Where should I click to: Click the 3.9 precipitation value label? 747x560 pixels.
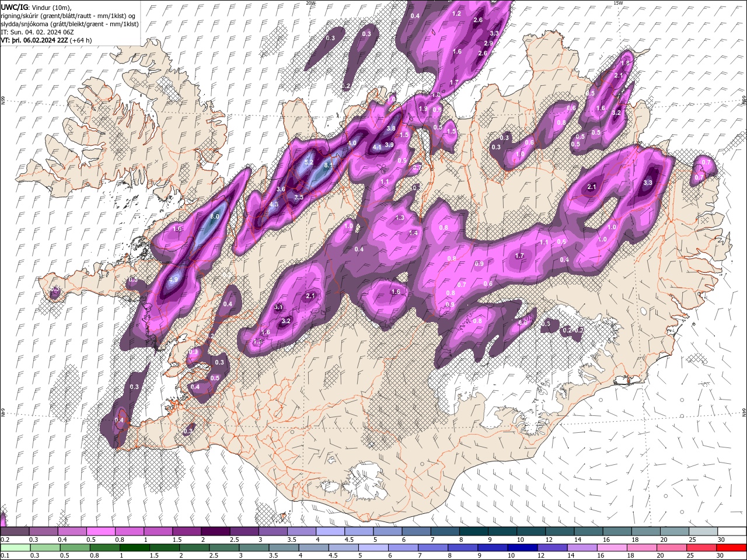point(389,145)
